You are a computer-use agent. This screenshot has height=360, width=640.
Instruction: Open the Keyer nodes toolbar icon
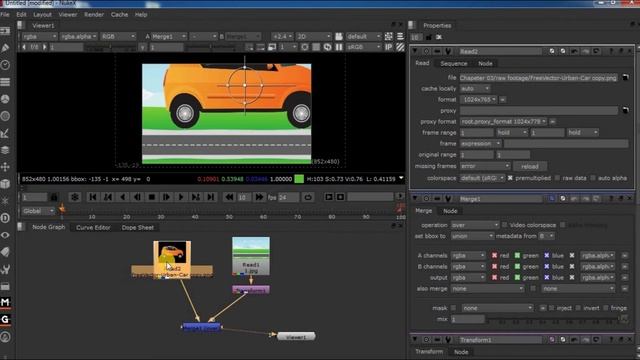coord(5,133)
